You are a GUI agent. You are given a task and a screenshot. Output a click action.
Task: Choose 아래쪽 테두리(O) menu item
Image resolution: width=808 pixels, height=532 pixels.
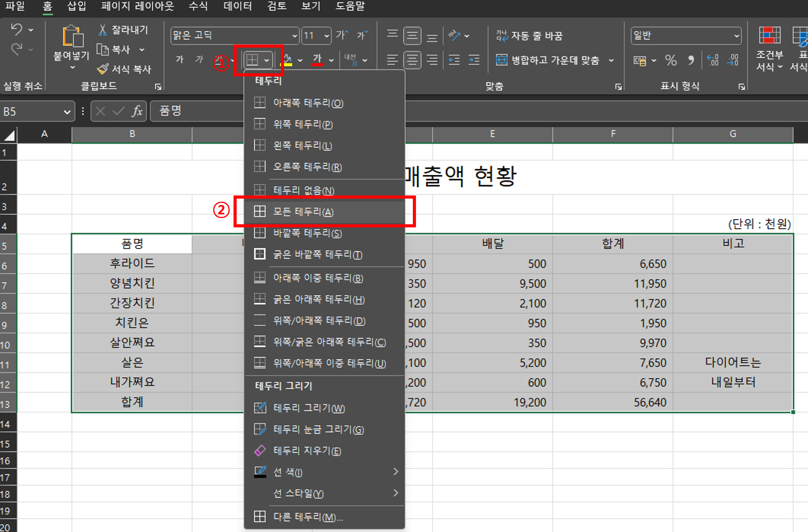pos(324,103)
